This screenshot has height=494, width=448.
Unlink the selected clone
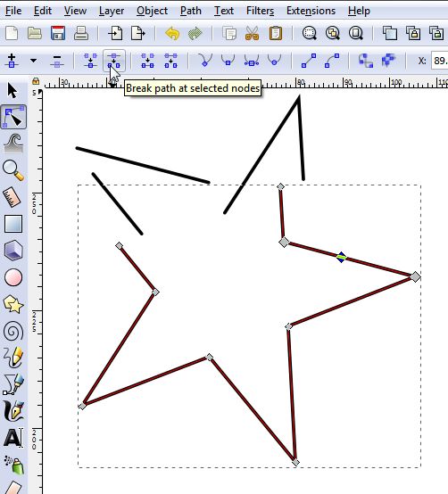point(436,33)
